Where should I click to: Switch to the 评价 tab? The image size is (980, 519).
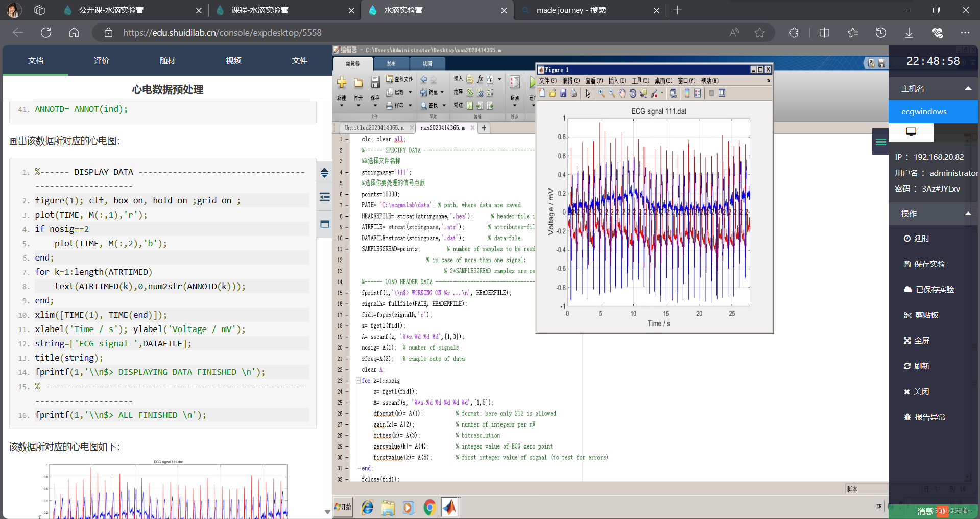(x=102, y=60)
